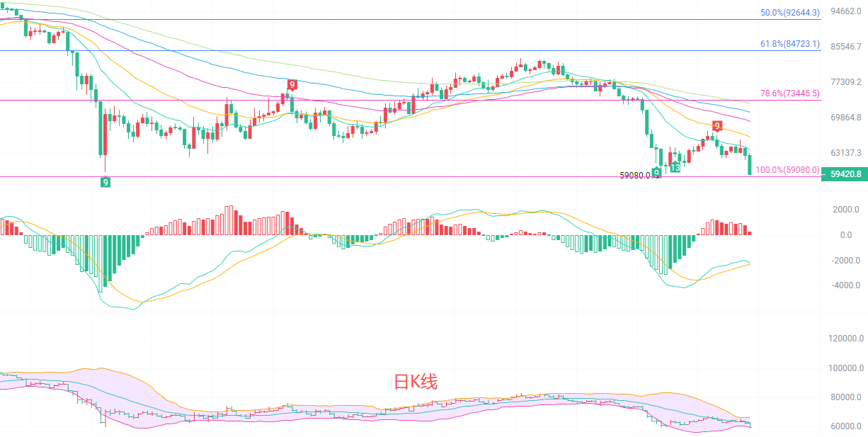Select the earlier red 9 marker on the mid-chart rally
This screenshot has width=868, height=437.
point(292,85)
